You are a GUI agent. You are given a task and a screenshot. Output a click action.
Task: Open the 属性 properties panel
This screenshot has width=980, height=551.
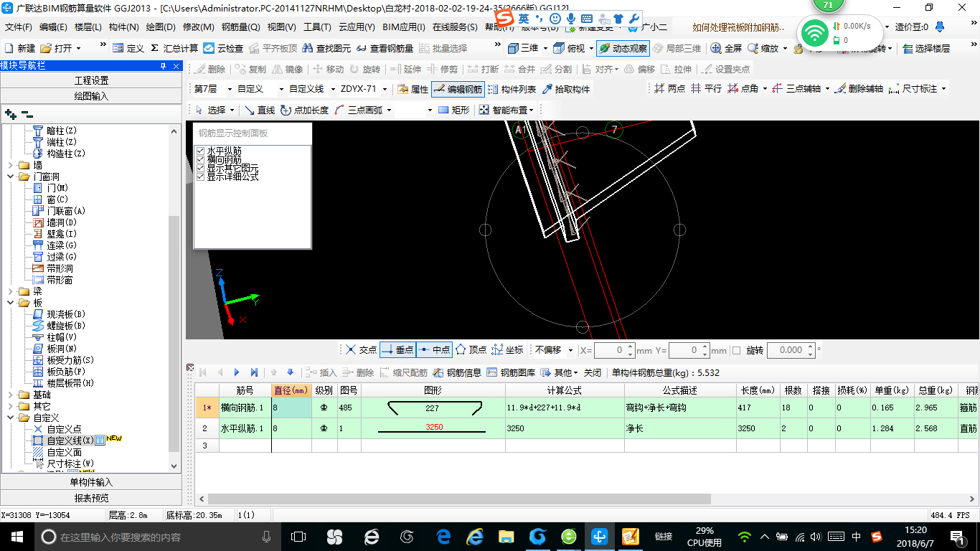tap(413, 89)
